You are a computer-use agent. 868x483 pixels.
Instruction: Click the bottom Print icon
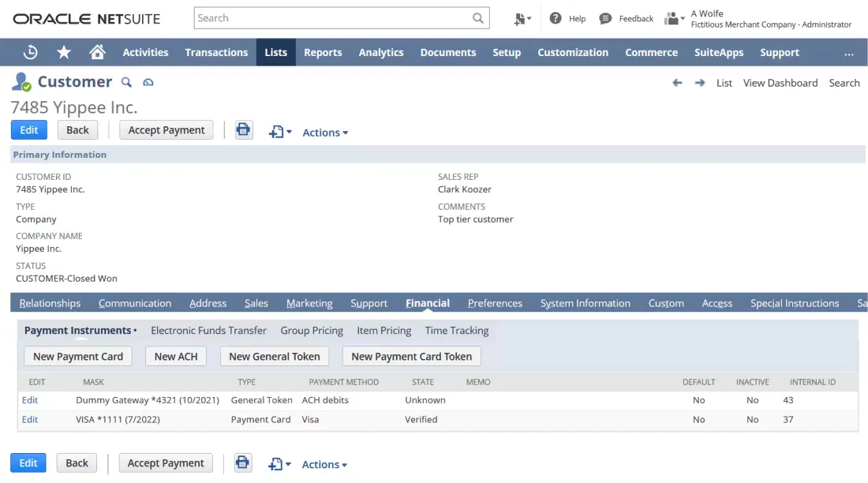point(242,463)
